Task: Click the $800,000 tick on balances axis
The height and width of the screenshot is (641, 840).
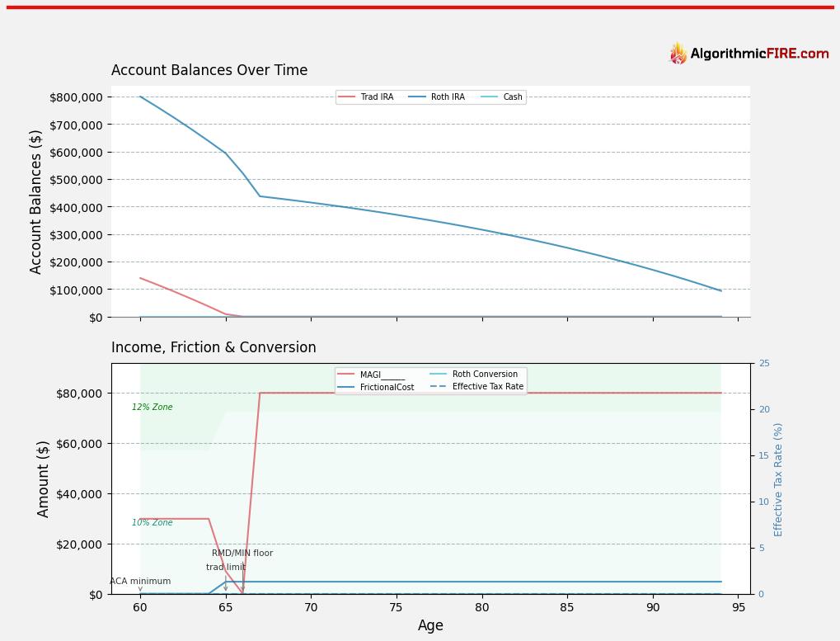Action: pyautogui.click(x=76, y=97)
